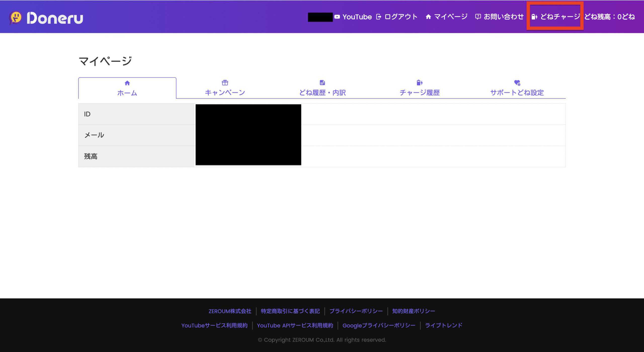This screenshot has height=352, width=644.
Task: Open 知的財産ポリシー footer link
Action: point(414,311)
